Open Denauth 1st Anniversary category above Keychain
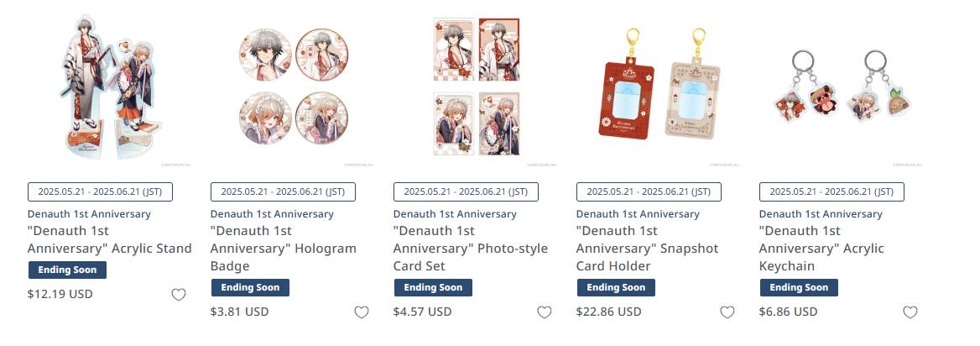Screen dimensions: 980x346 [821, 214]
